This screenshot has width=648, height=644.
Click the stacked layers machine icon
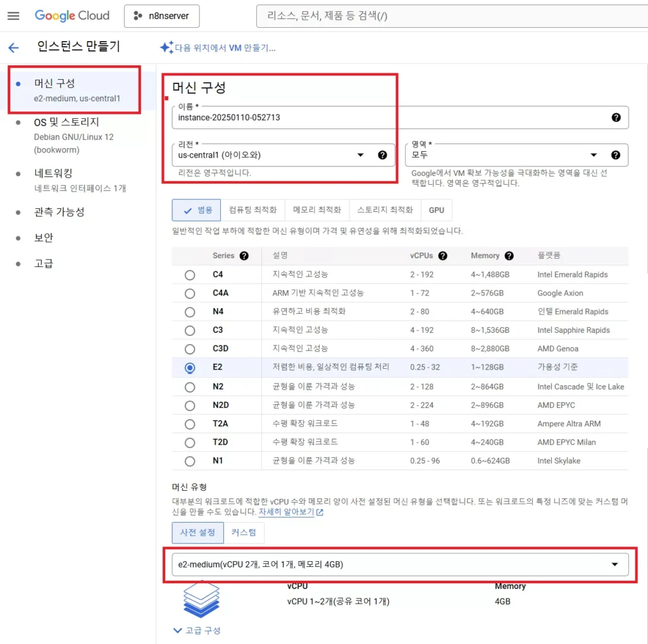[201, 599]
